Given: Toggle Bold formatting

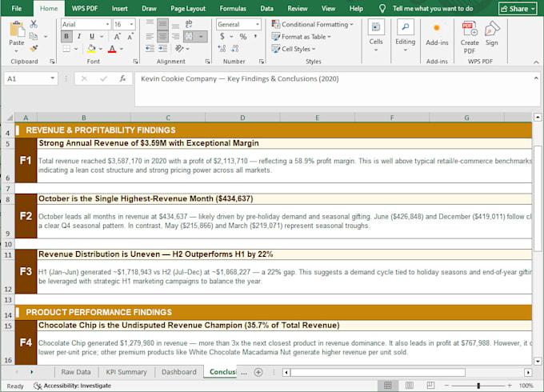Looking at the screenshot, I should [66, 37].
